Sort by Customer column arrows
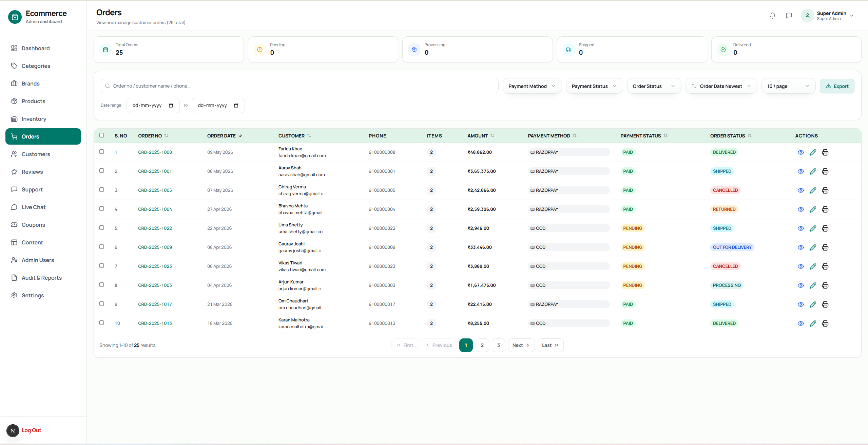868x445 pixels. [309, 135]
